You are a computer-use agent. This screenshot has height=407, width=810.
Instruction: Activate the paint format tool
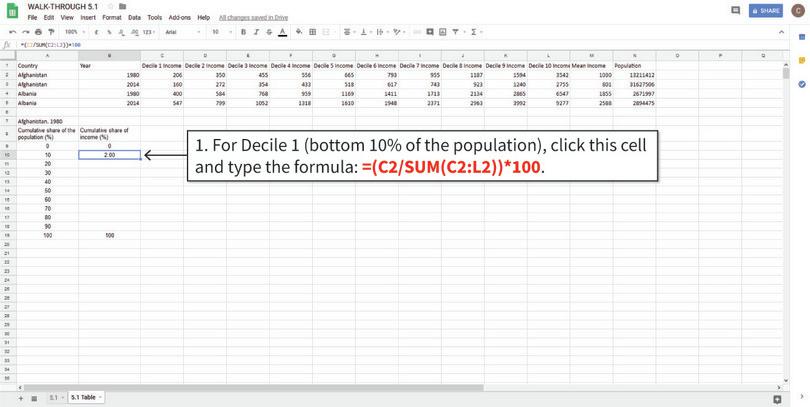51,32
